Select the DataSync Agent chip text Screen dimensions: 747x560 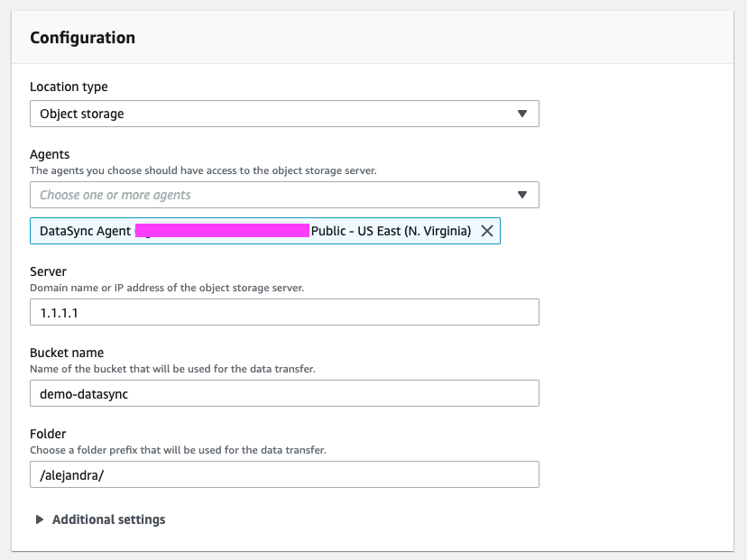coord(86,231)
